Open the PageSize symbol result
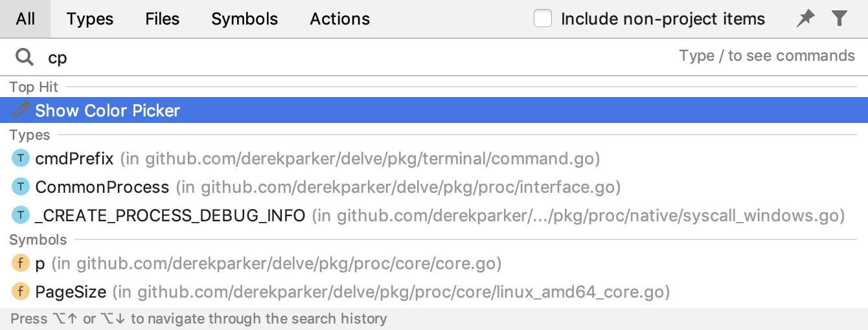868x330 pixels. [71, 292]
